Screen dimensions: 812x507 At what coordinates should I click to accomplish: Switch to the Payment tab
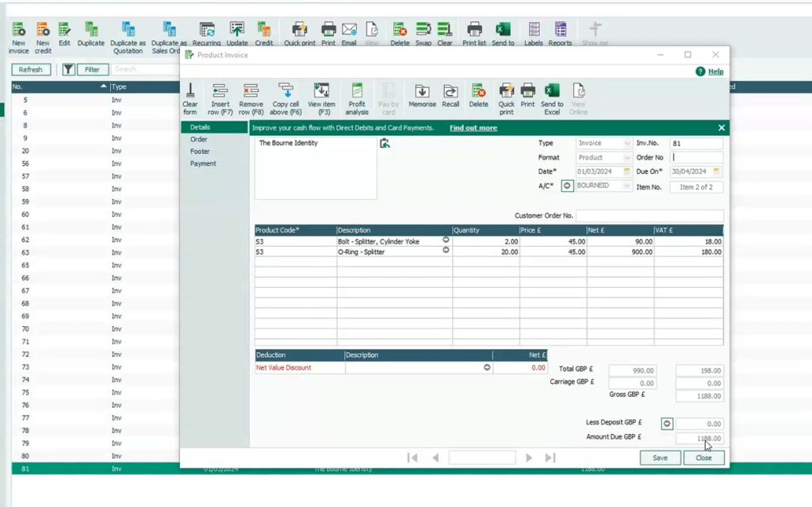204,163
